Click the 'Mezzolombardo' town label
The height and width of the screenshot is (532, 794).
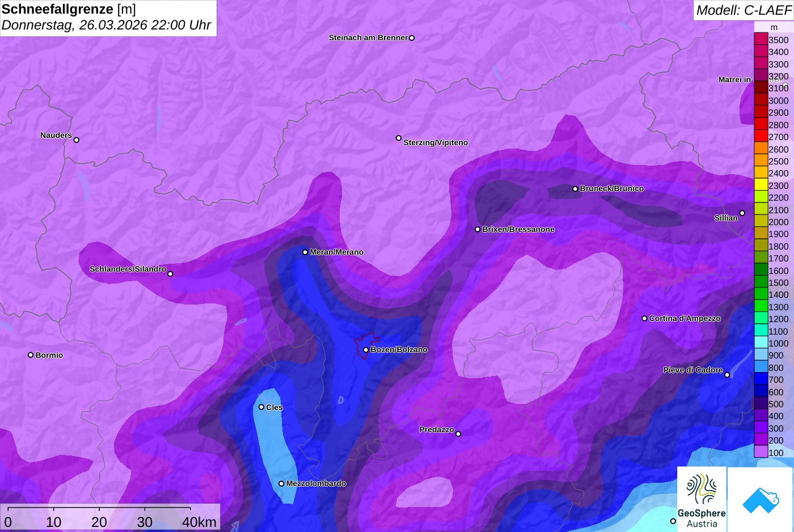[x=316, y=483]
